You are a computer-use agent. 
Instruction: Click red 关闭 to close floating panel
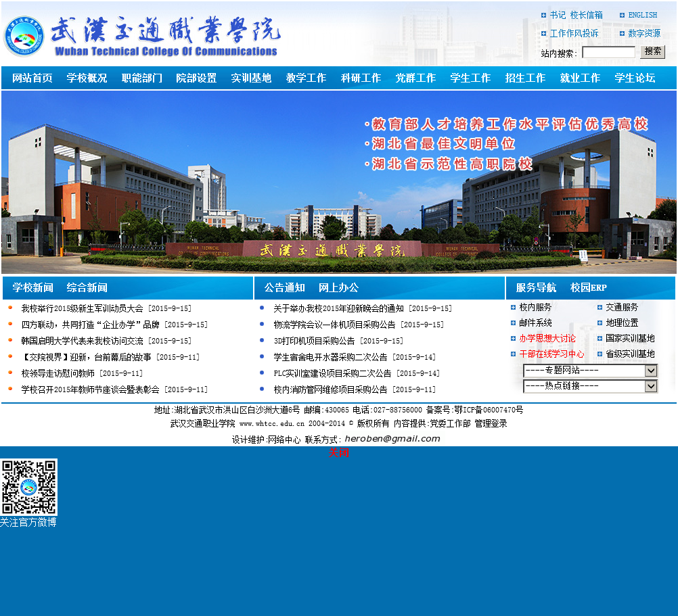[x=338, y=453]
